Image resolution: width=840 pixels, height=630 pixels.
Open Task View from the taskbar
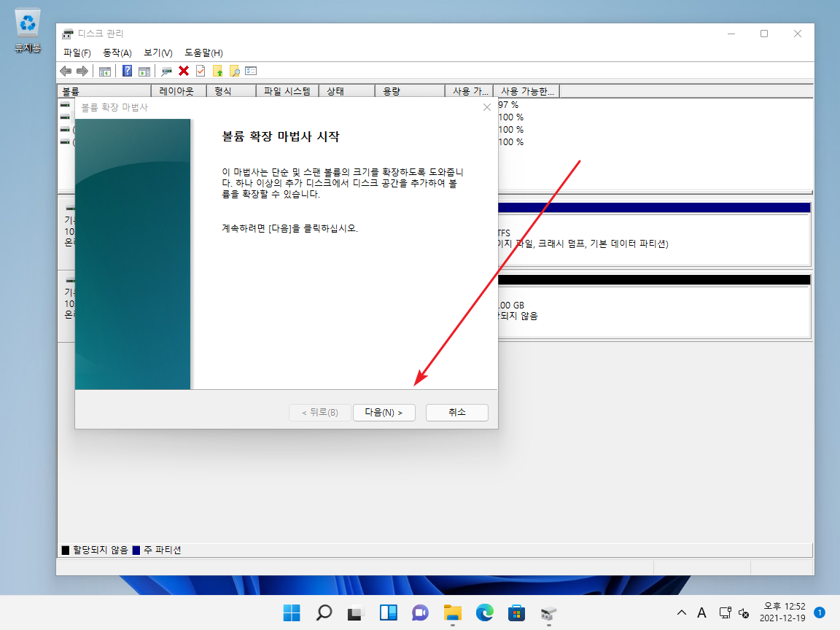pos(357,612)
